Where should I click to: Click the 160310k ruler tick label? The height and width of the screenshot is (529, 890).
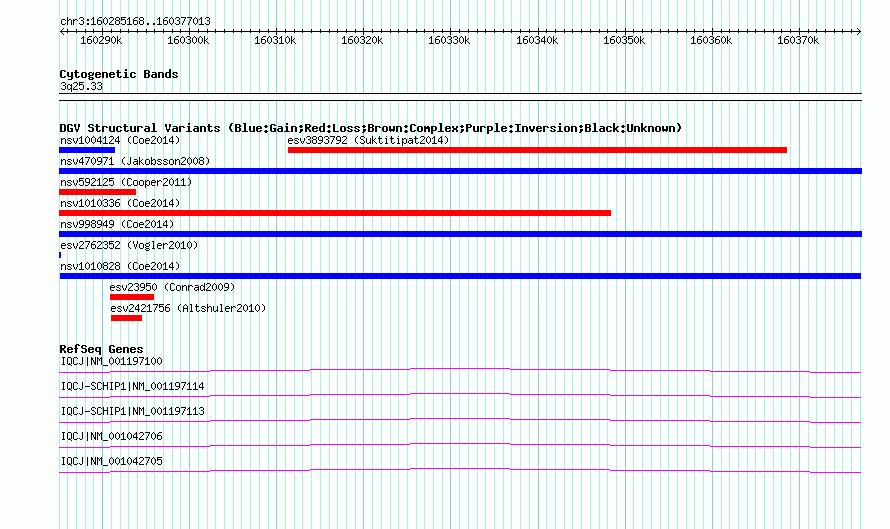click(275, 41)
